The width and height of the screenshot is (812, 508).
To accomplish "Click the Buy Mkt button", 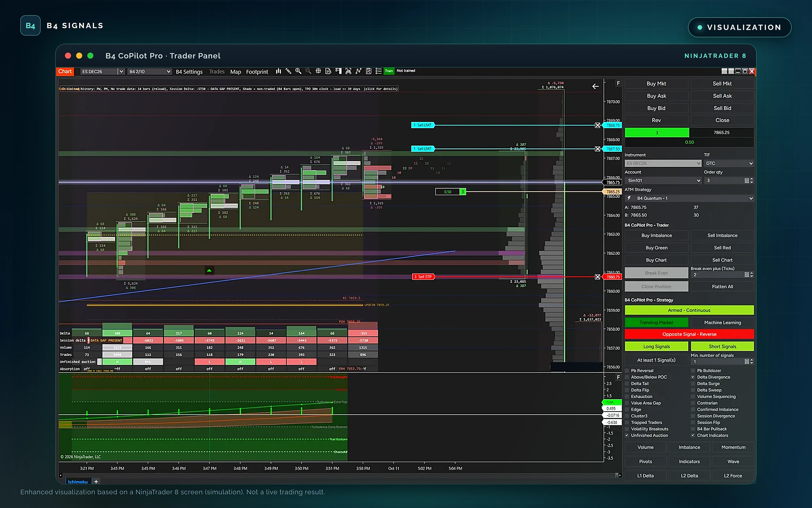I will pyautogui.click(x=656, y=84).
